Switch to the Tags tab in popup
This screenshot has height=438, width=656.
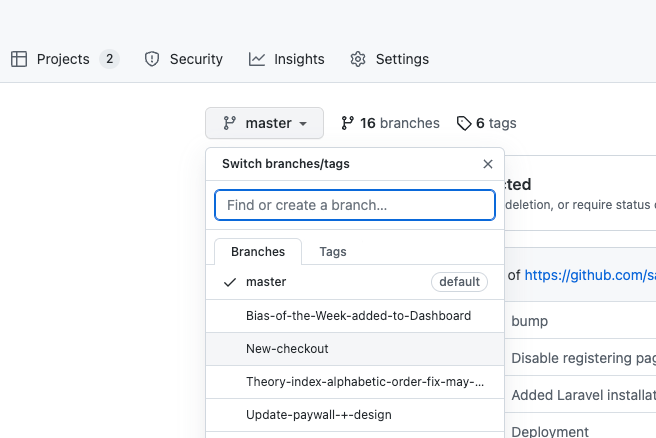[x=333, y=251]
